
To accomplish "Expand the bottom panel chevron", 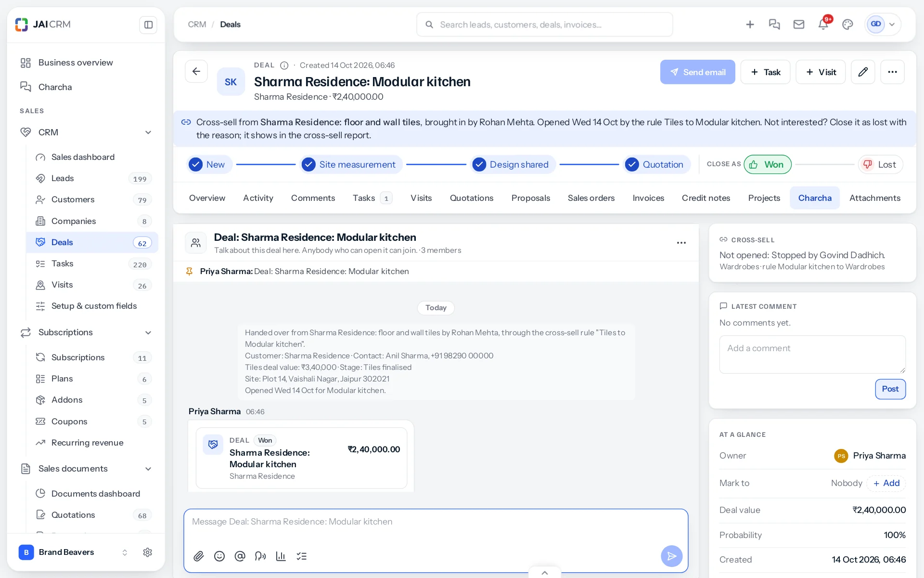I will pos(545,573).
